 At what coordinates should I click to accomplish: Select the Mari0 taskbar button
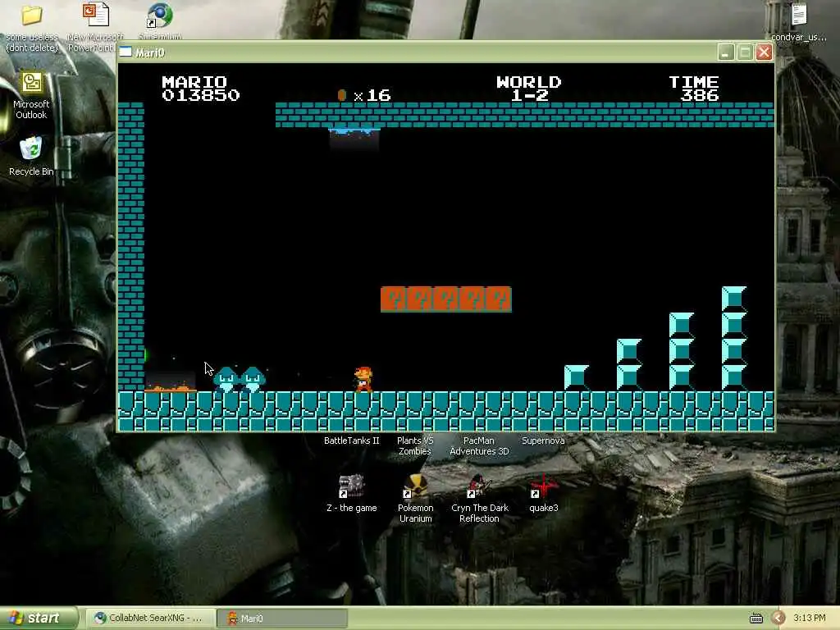[282, 619]
